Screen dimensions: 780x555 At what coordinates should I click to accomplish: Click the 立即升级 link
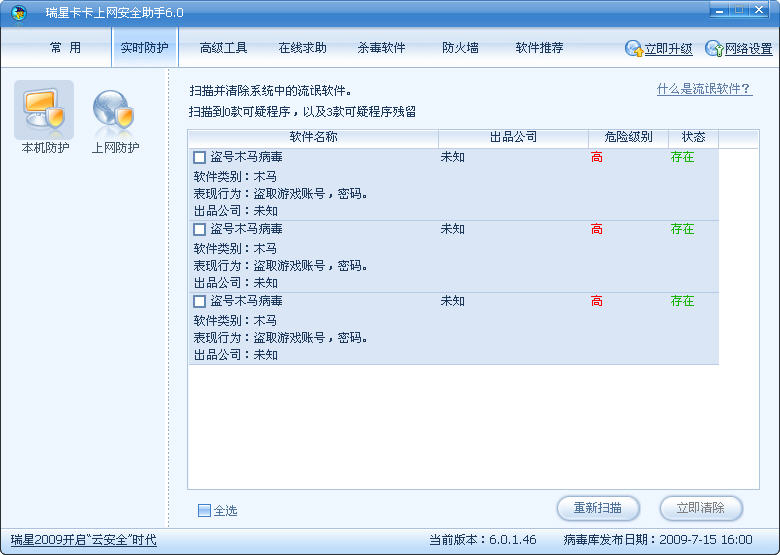(669, 49)
